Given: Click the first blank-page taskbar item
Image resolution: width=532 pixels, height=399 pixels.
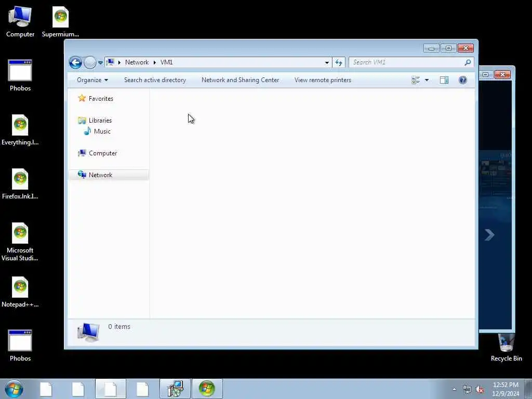Looking at the screenshot, I should tap(46, 389).
